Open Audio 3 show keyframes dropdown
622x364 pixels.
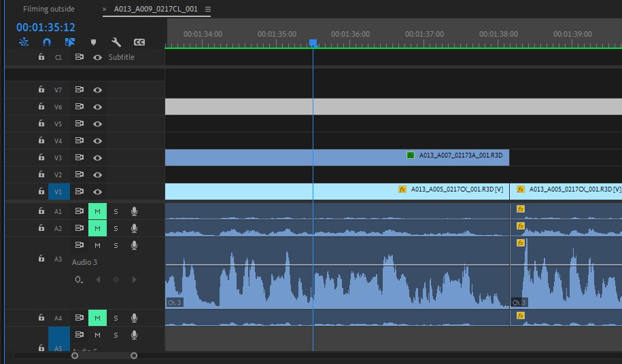click(x=79, y=280)
